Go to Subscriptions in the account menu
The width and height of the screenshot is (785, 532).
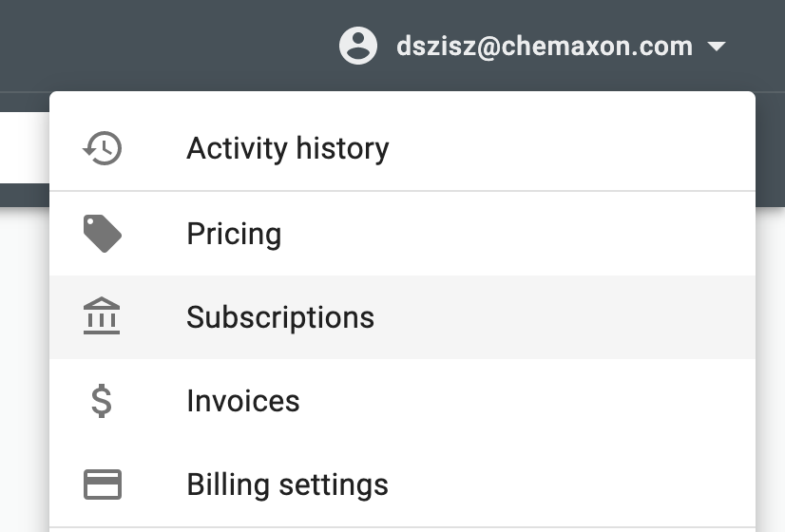pyautogui.click(x=280, y=316)
